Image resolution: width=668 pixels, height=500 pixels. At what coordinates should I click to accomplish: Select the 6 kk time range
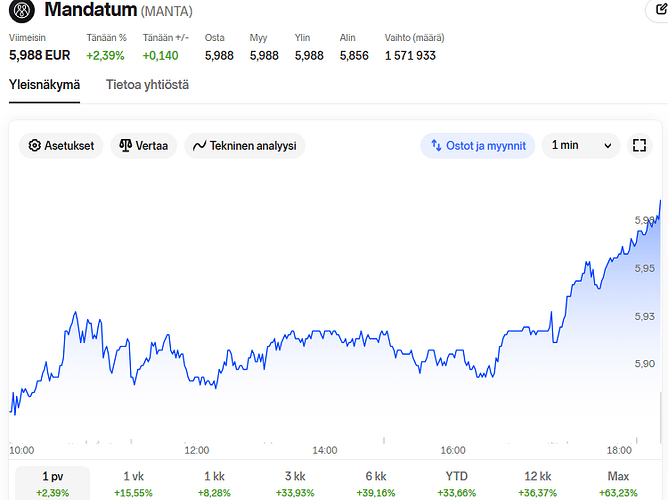pos(376,483)
